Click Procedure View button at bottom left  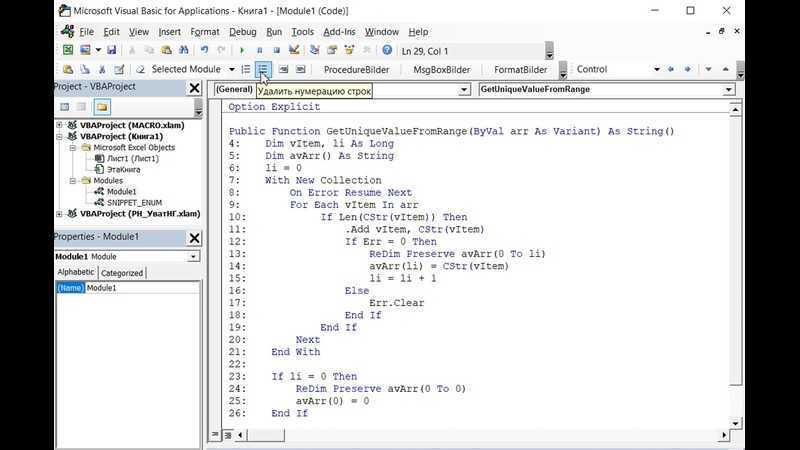click(215, 435)
